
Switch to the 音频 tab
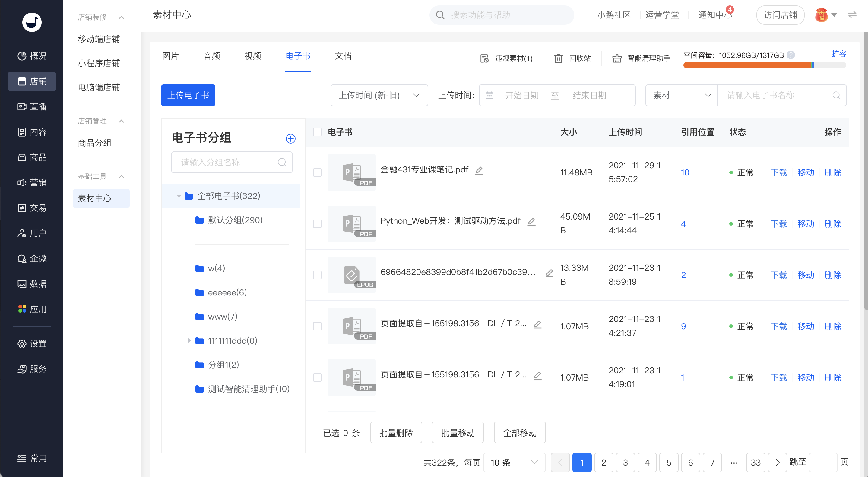tap(212, 56)
